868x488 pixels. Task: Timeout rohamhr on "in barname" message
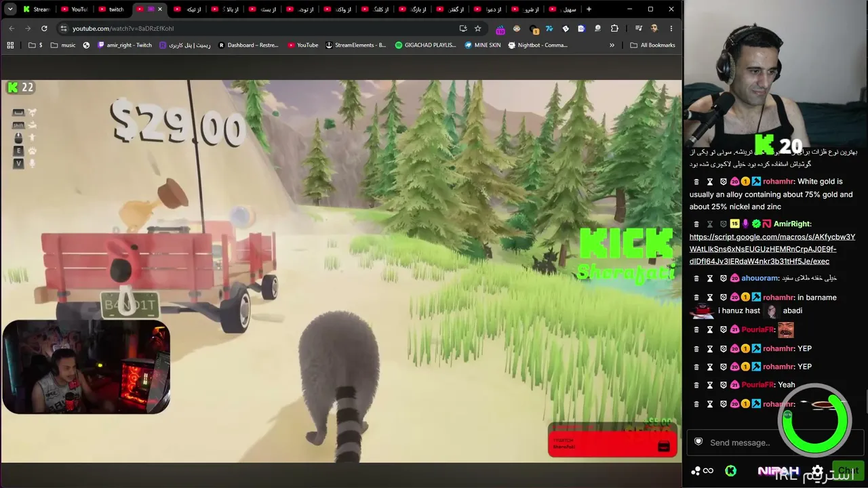pyautogui.click(x=710, y=298)
